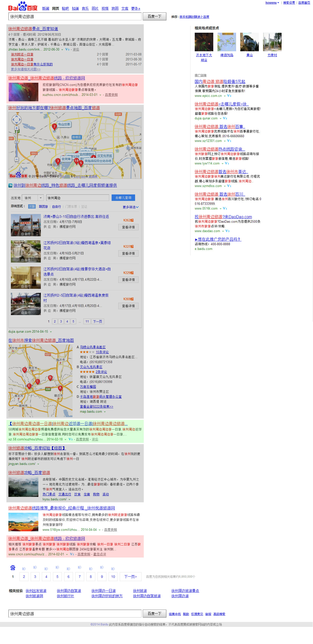Open the 沂水地下大峡谷 attraction thumbnail
313x644 pixels.
pyautogui.click(x=204, y=42)
